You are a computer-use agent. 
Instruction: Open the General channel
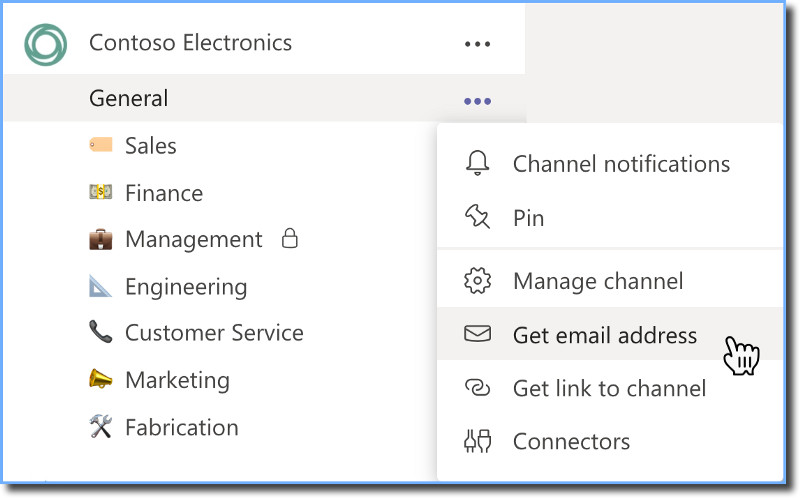pyautogui.click(x=129, y=98)
